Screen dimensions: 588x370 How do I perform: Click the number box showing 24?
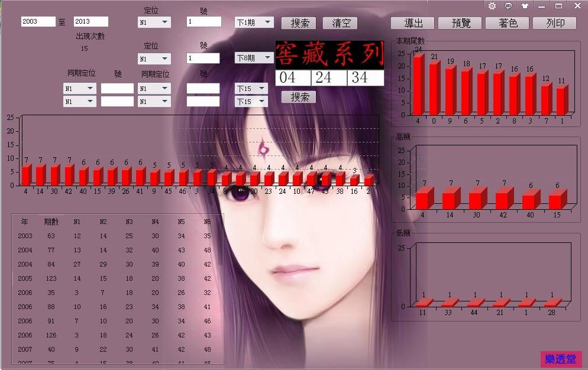coord(329,77)
